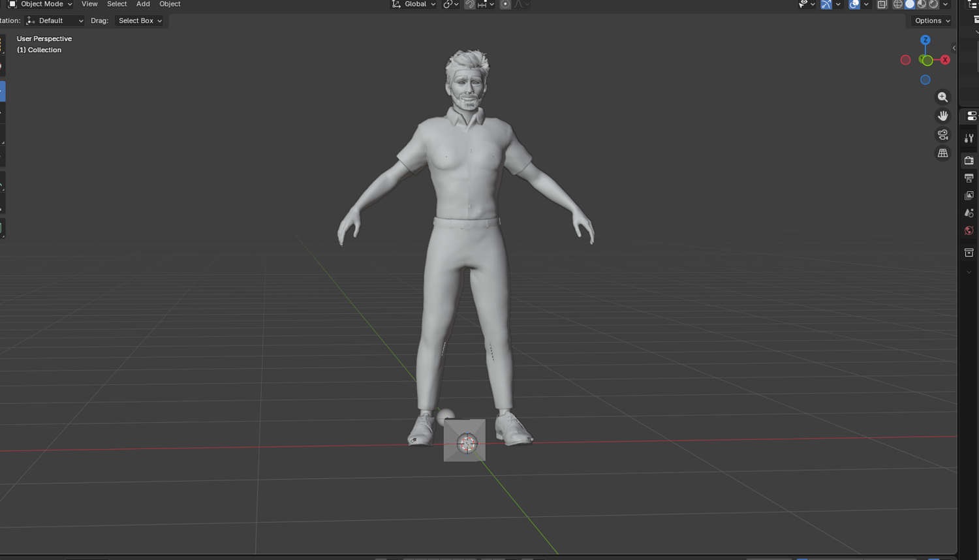Open the Global transform orientation dropdown

(414, 4)
